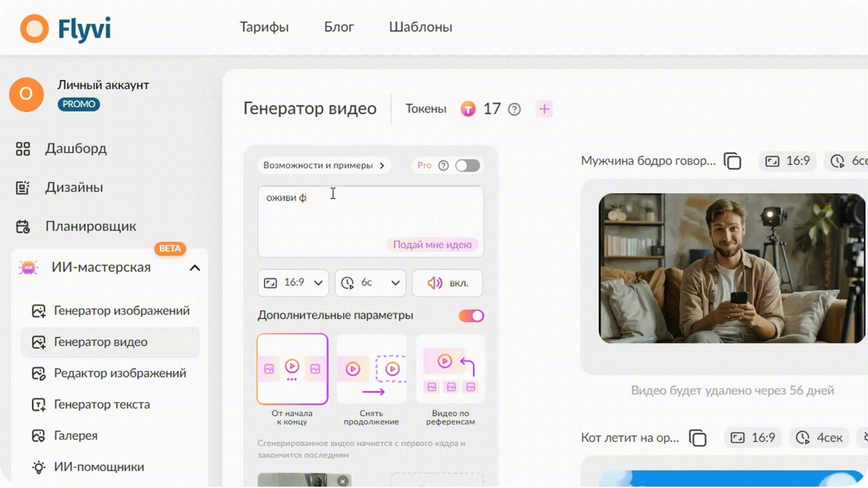The height and width of the screenshot is (488, 868).
Task: Collapse the ИИ-мастерская section chevron
Action: point(195,268)
